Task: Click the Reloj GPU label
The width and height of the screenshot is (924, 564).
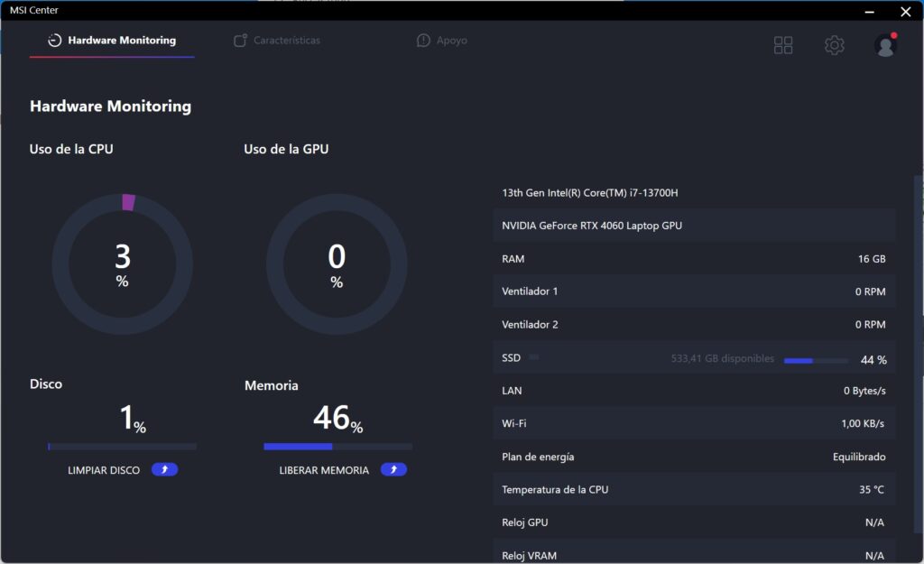Action: click(525, 522)
